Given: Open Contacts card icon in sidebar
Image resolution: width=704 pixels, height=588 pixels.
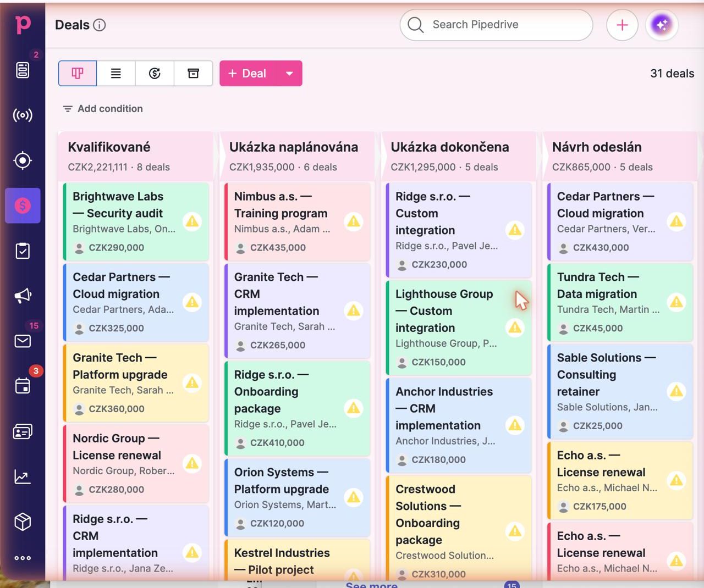Looking at the screenshot, I should [23, 431].
